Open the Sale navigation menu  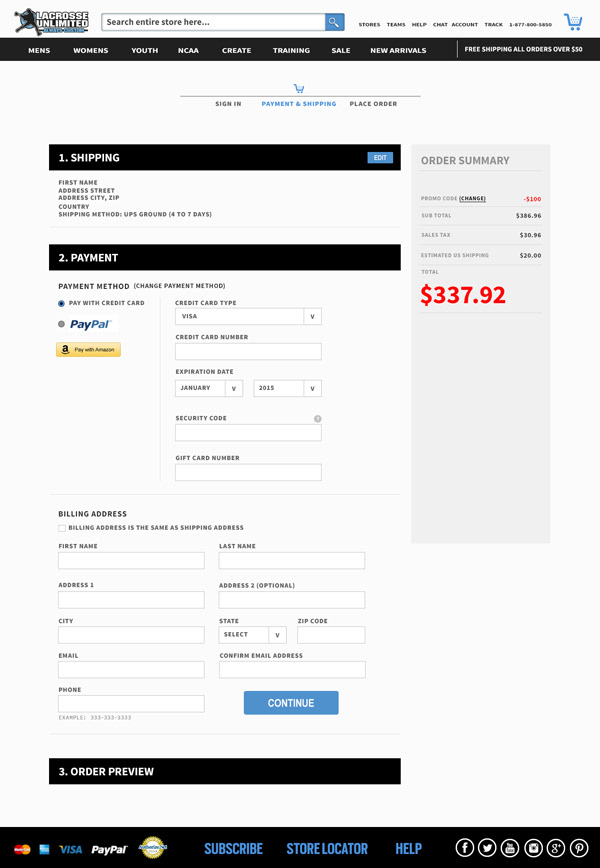(x=341, y=50)
